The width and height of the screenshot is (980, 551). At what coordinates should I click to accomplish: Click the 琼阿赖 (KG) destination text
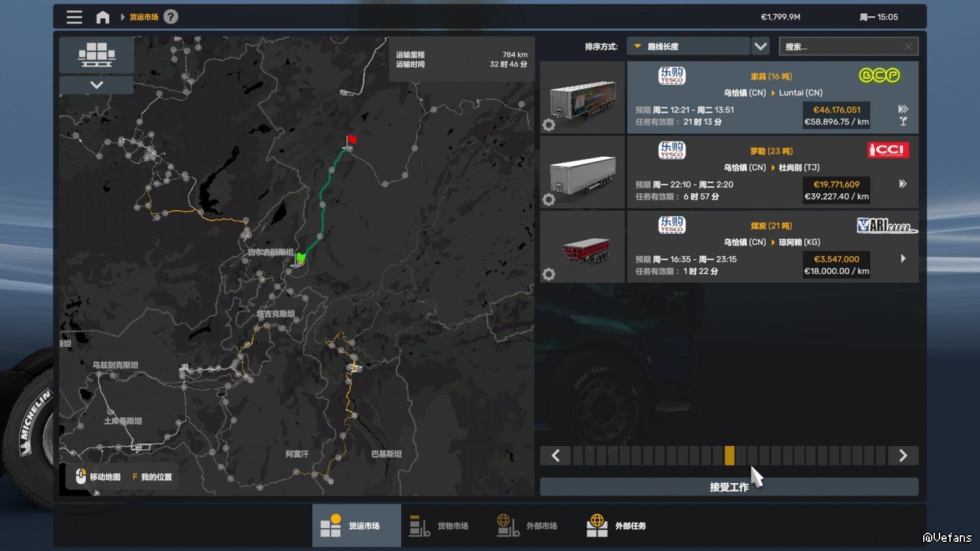(x=800, y=242)
